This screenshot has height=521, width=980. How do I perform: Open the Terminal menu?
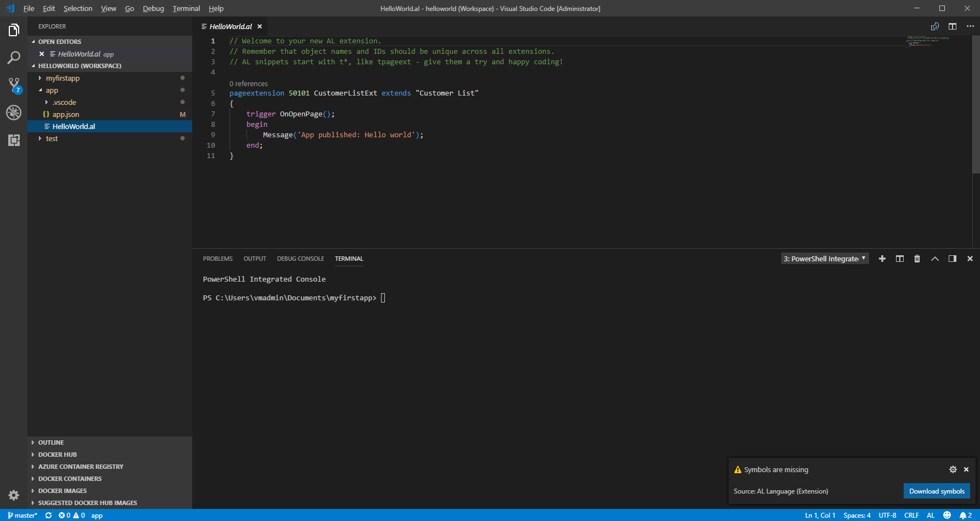(186, 8)
